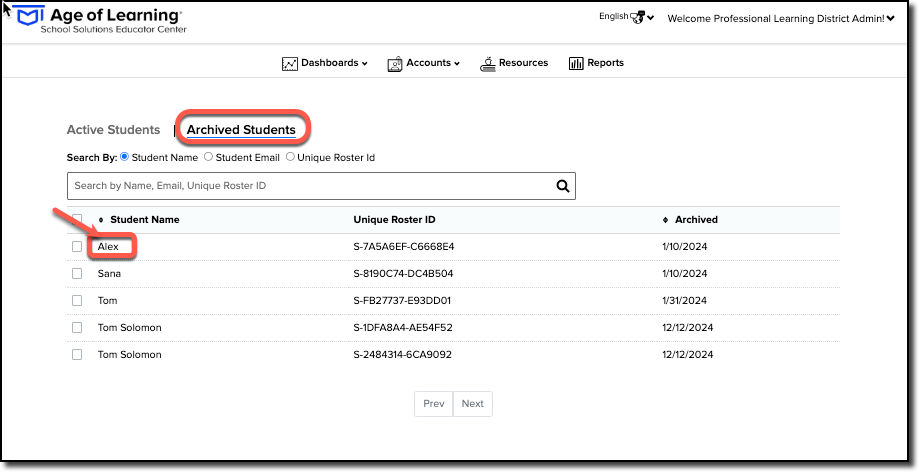Click archived date 1/10/2024 for Sana
The width and height of the screenshot is (919, 472).
(685, 273)
